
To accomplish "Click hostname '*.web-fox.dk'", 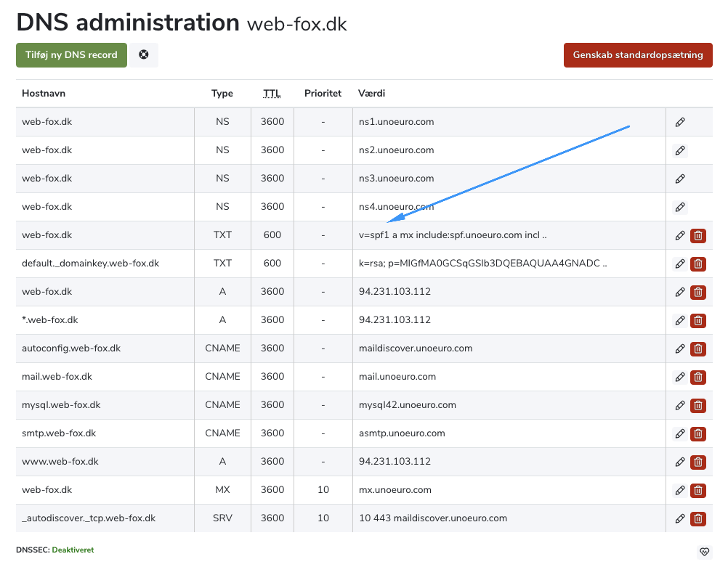I will click(x=50, y=320).
